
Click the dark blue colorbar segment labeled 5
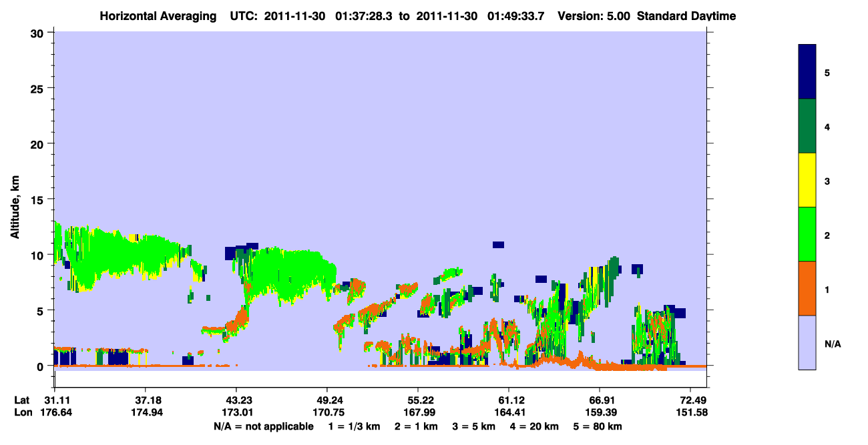point(807,72)
